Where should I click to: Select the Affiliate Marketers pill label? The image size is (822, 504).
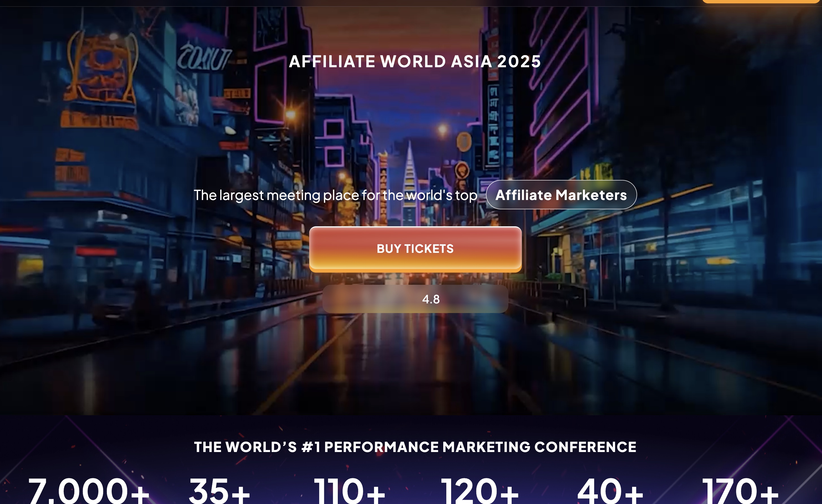(561, 195)
